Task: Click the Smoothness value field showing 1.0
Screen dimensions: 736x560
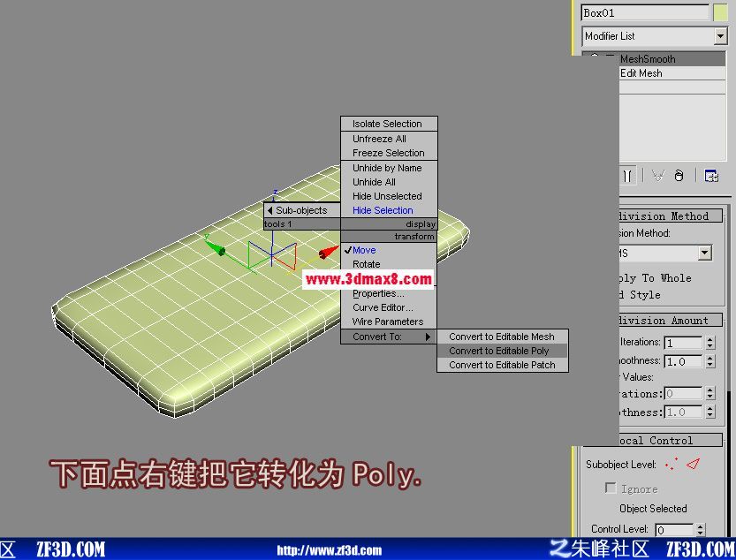Action: (683, 361)
